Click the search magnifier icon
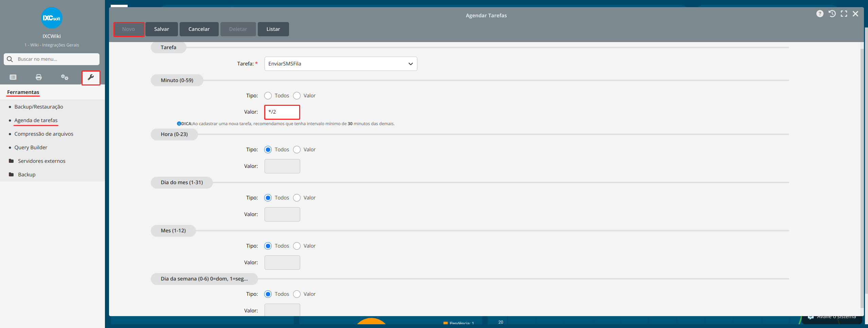Viewport: 868px width, 328px height. point(10,59)
